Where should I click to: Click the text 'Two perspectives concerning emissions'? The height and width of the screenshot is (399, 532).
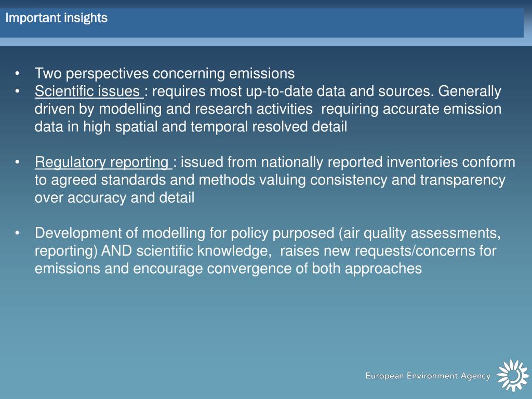165,74
